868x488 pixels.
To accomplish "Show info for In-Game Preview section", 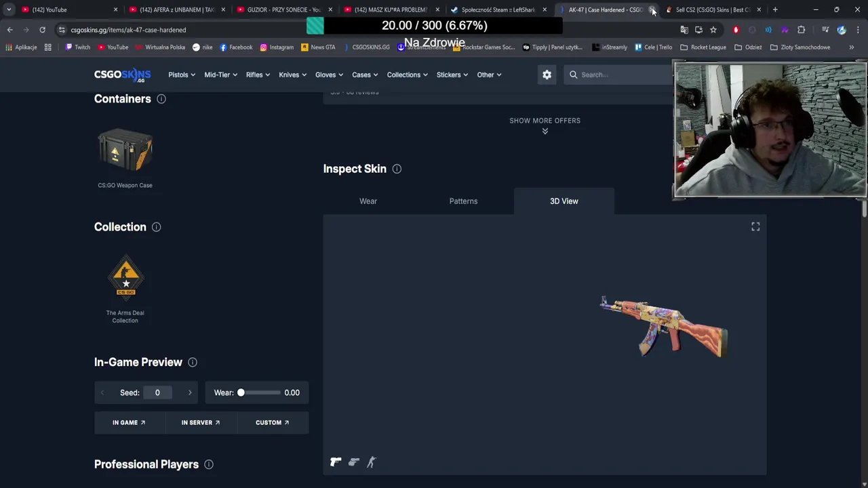I will [193, 363].
